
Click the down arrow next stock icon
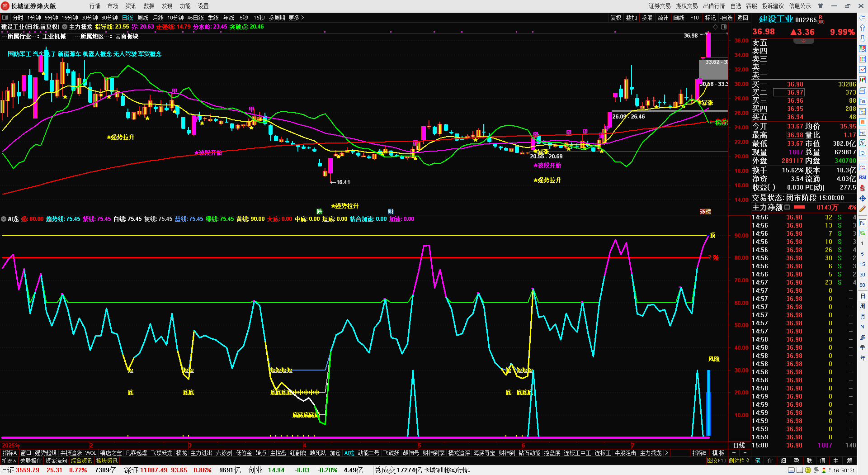coord(862,38)
